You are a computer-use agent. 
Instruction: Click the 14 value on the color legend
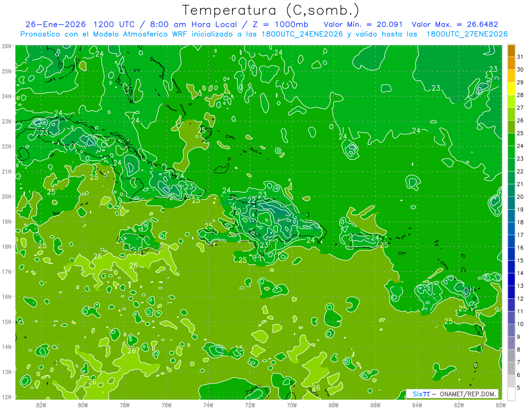(520, 273)
